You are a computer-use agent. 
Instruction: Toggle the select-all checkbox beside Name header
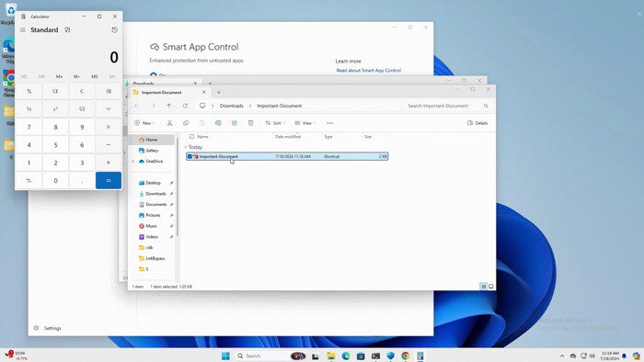[x=191, y=137]
